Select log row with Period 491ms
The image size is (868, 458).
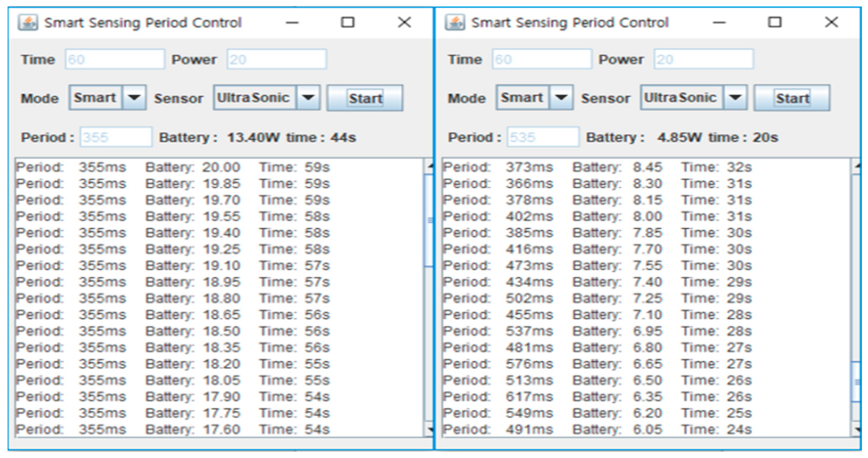click(x=598, y=429)
